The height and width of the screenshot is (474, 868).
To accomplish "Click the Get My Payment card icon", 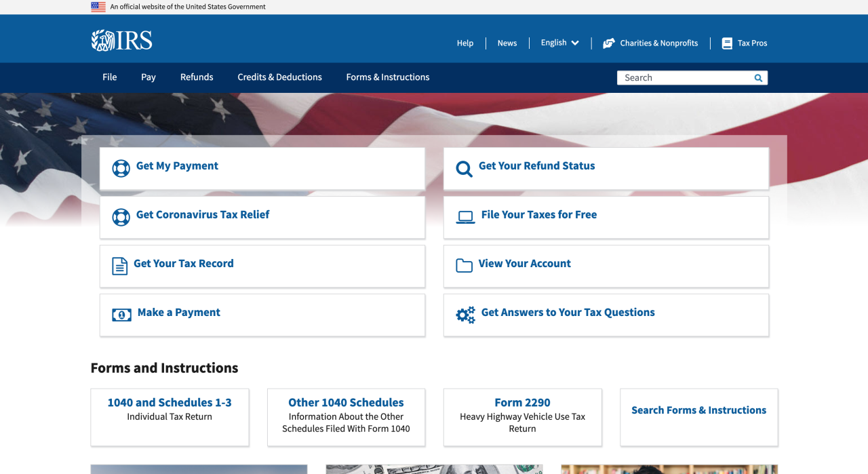I will [121, 168].
